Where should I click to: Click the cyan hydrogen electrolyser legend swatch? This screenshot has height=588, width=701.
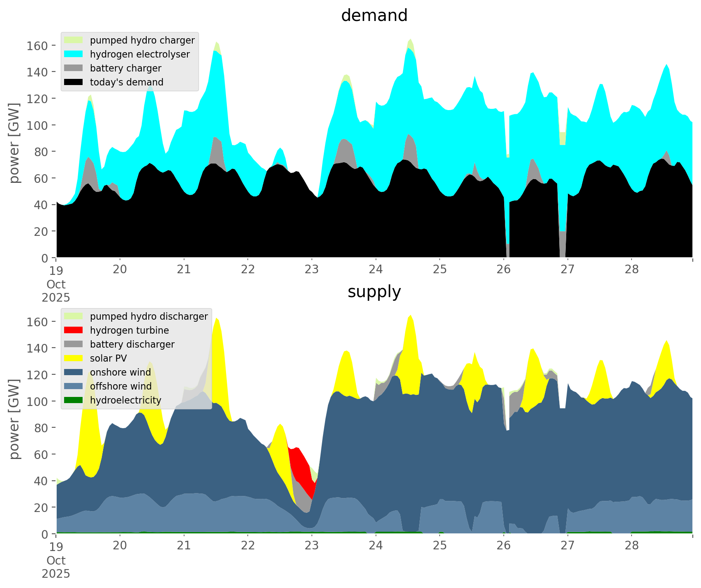(74, 54)
